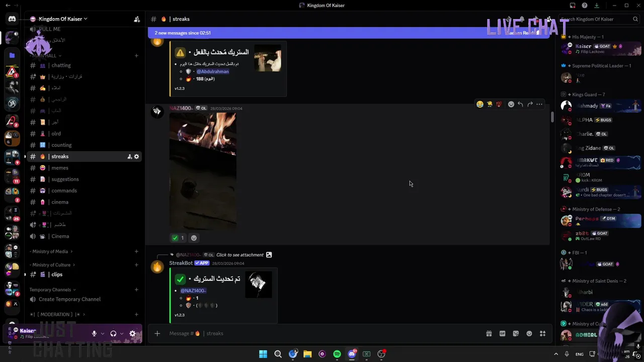This screenshot has width=644, height=362.
Task: Open Discord help question mark icon
Action: click(585, 6)
